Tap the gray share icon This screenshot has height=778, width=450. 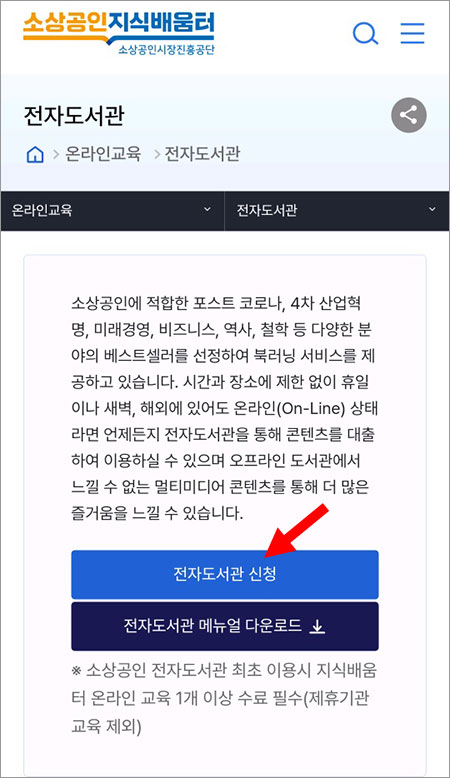click(409, 115)
